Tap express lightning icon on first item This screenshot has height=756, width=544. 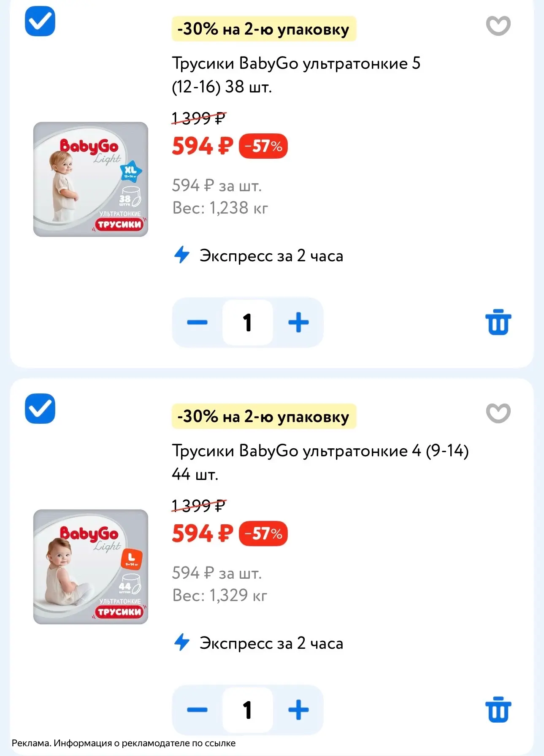tap(182, 255)
